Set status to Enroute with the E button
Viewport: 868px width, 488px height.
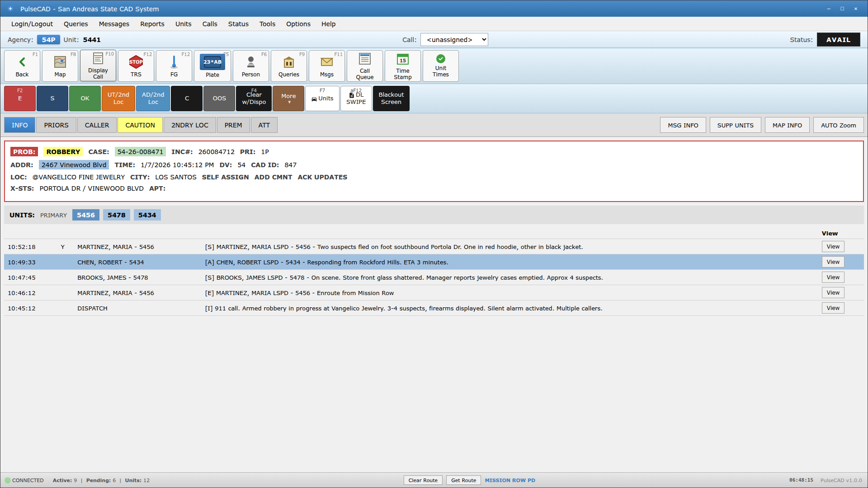click(19, 98)
